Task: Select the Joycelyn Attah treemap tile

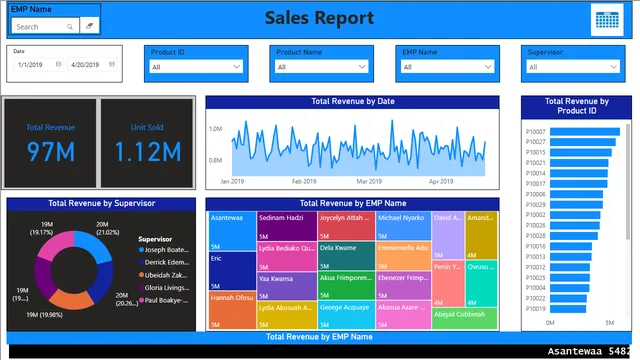Action: tap(347, 226)
